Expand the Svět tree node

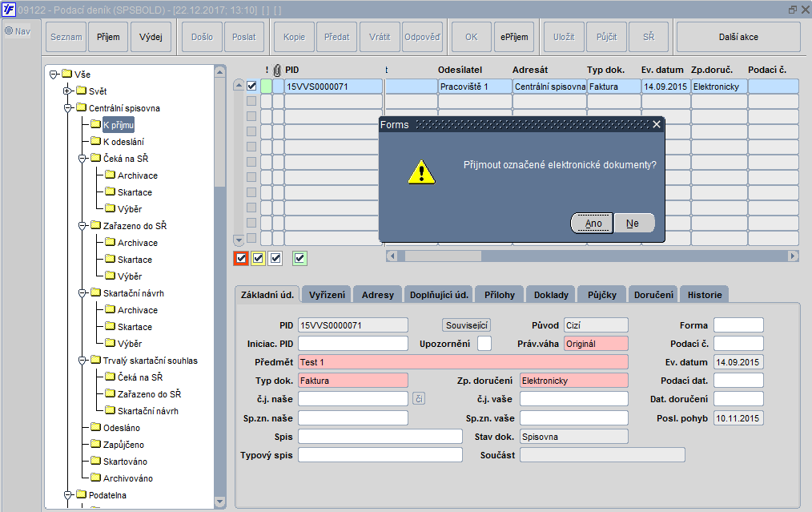[67, 91]
